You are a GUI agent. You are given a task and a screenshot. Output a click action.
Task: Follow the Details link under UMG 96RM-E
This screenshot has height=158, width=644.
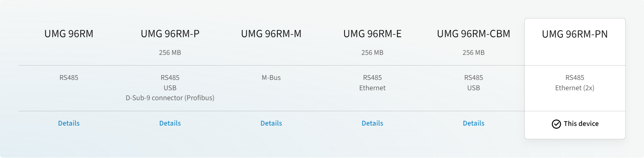click(x=372, y=123)
